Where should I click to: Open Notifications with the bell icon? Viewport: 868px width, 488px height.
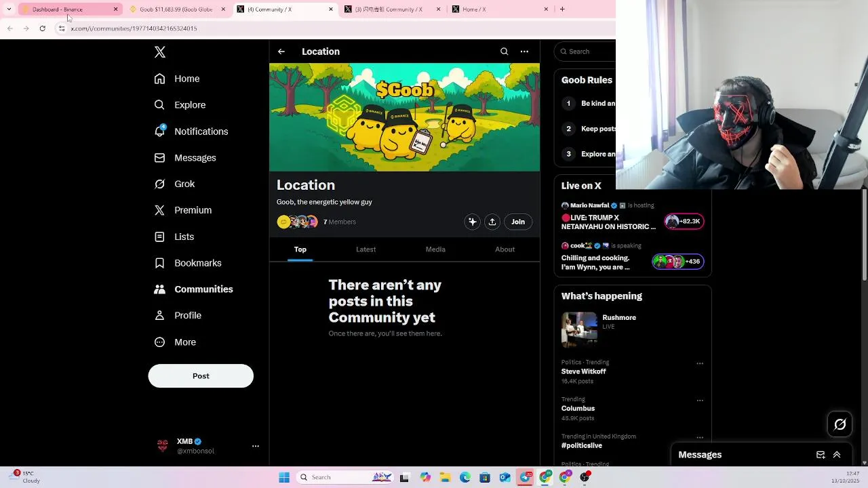click(191, 131)
